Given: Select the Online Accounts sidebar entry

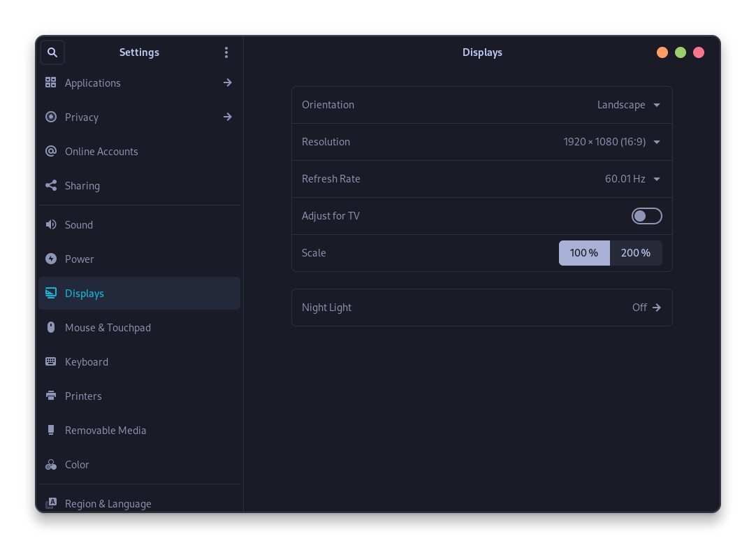Looking at the screenshot, I should point(101,151).
